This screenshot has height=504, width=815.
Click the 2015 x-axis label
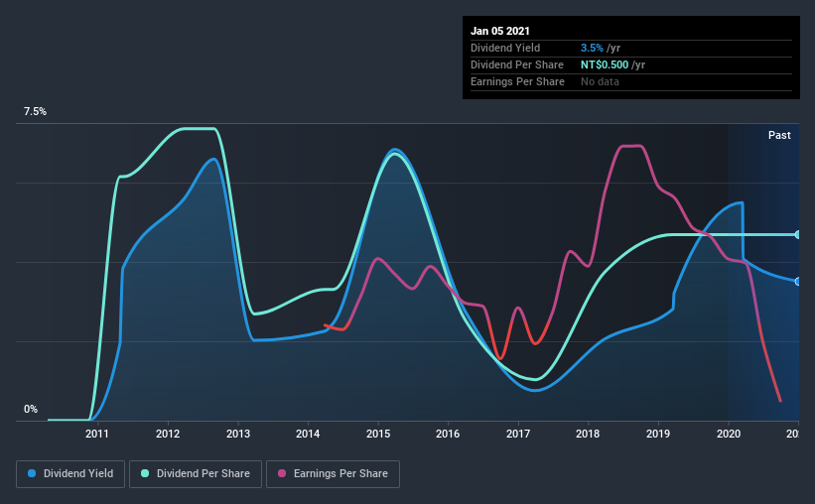[x=378, y=434]
